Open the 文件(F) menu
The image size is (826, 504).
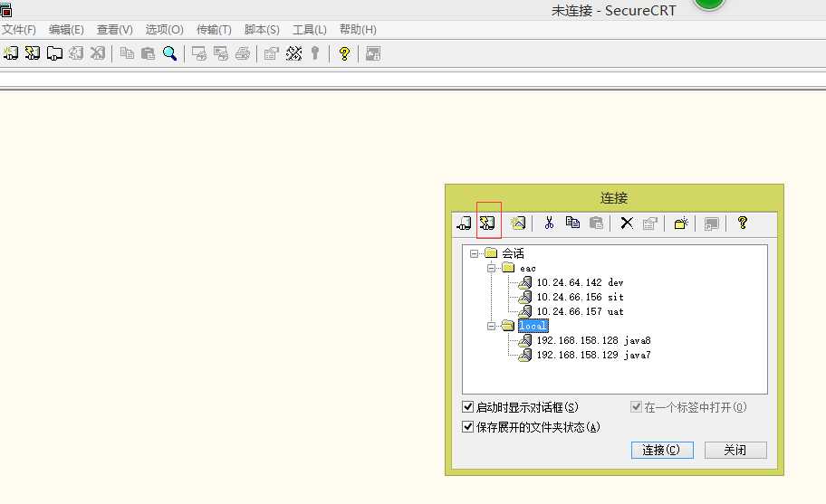coord(19,30)
